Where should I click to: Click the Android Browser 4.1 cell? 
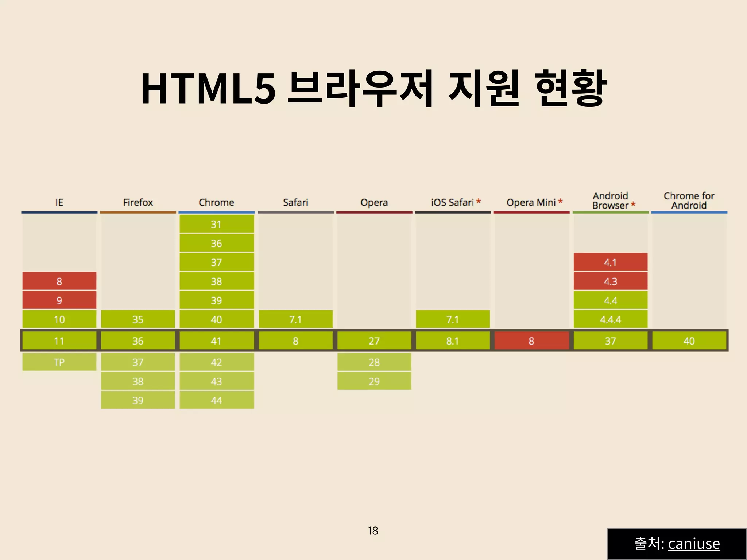tap(610, 262)
